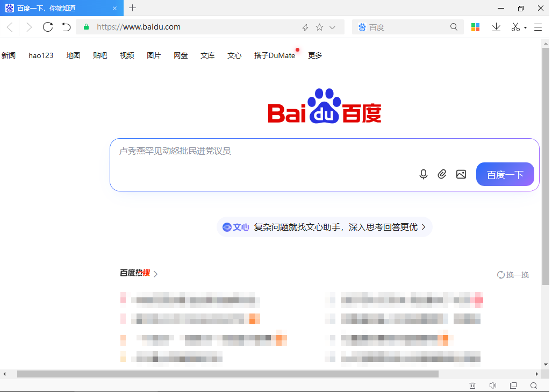Restore down the browser window
This screenshot has width=552, height=392.
coord(521,8)
